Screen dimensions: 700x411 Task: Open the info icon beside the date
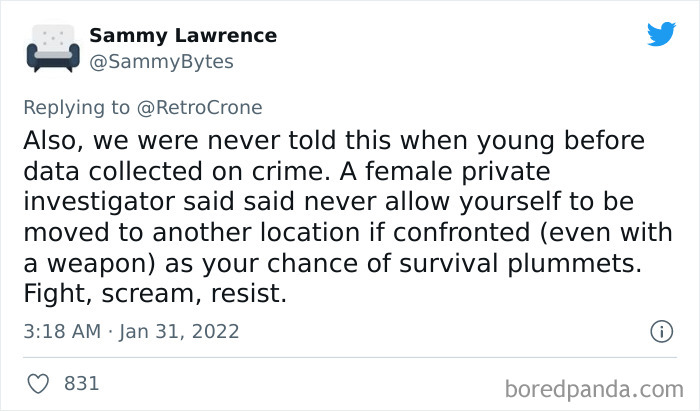tap(660, 331)
